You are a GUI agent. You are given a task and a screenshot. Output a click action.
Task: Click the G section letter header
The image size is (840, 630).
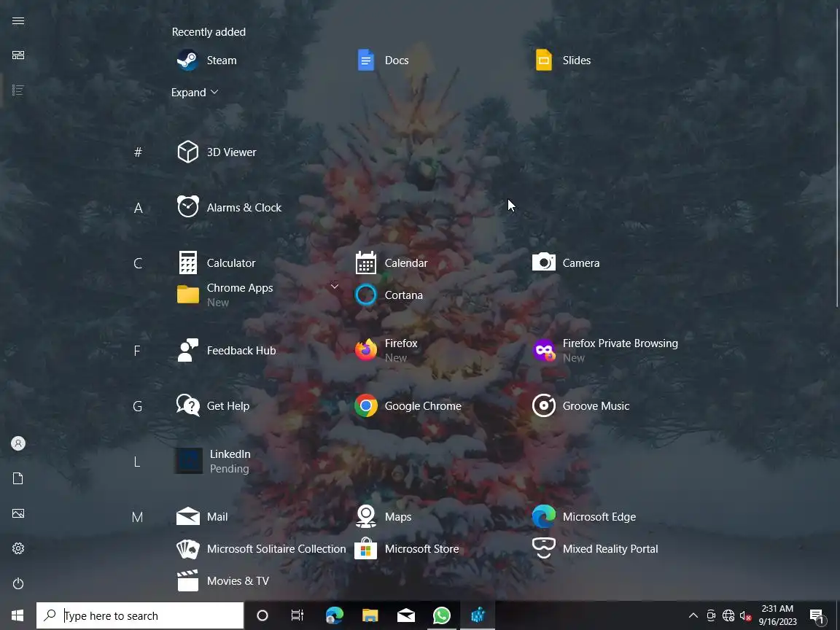[x=138, y=406]
